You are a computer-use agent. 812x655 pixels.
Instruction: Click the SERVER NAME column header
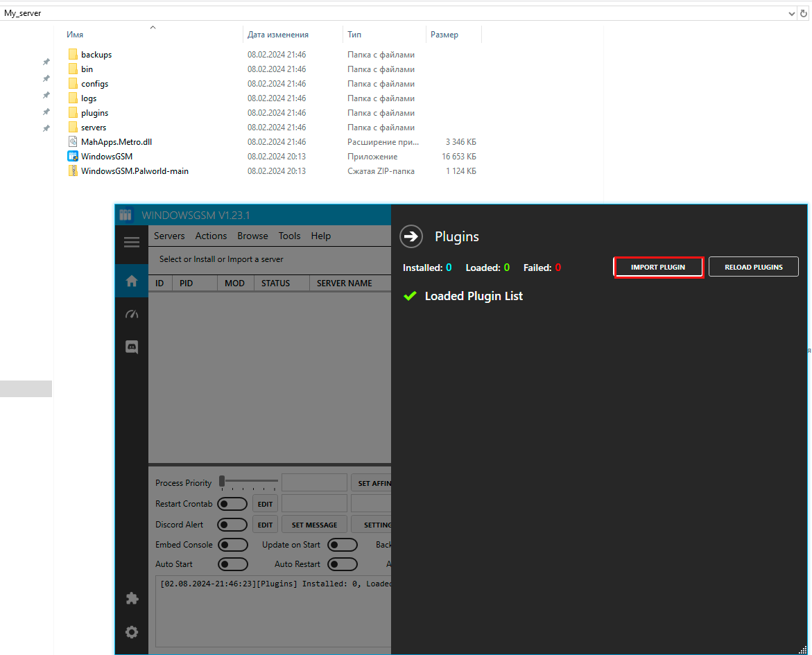[345, 283]
